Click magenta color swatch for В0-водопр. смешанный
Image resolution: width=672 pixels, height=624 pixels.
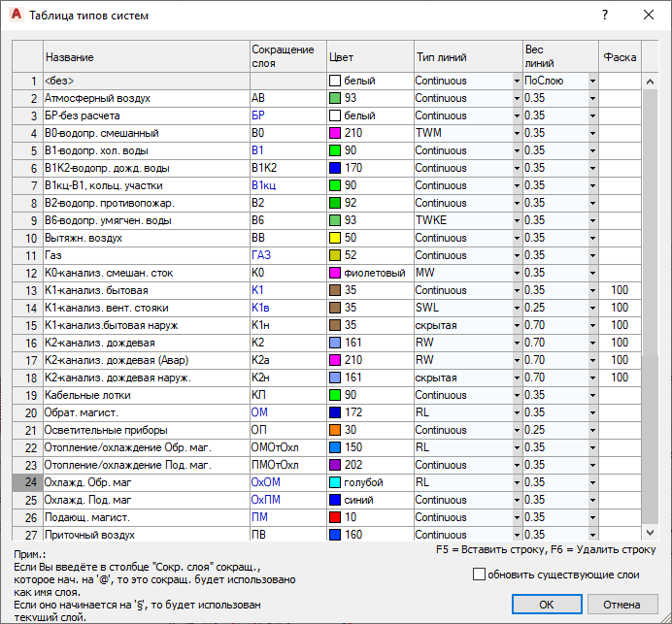[x=335, y=133]
